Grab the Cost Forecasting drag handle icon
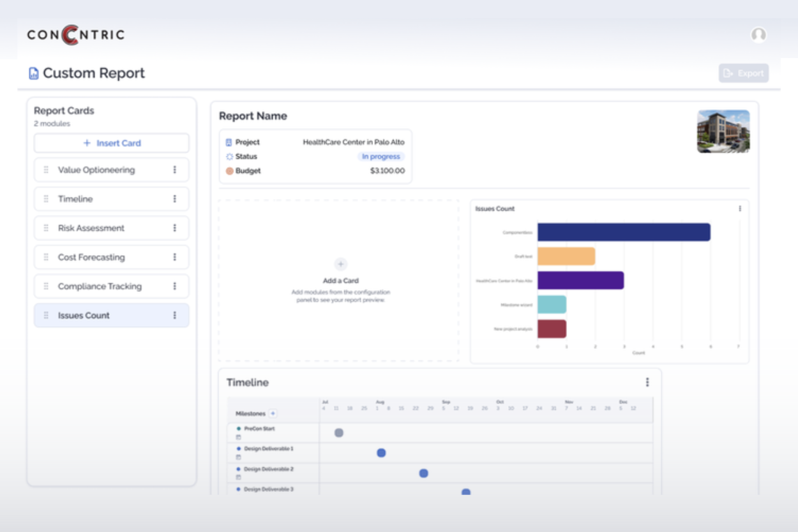This screenshot has width=798, height=532. coord(46,257)
